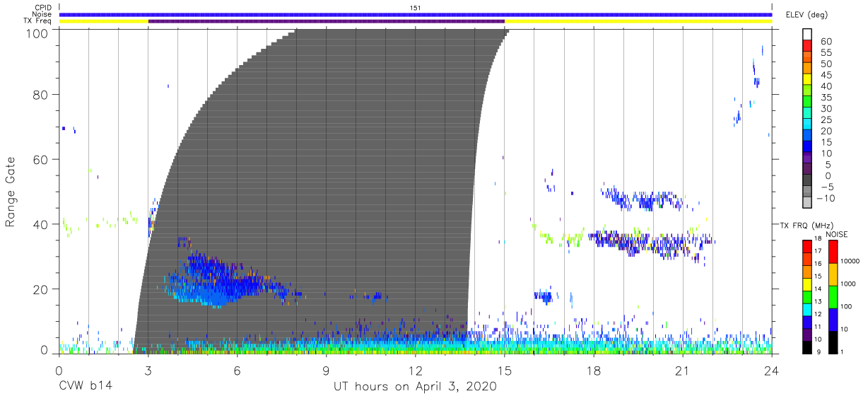Select the ELEV colorbar label -10

(x=826, y=199)
